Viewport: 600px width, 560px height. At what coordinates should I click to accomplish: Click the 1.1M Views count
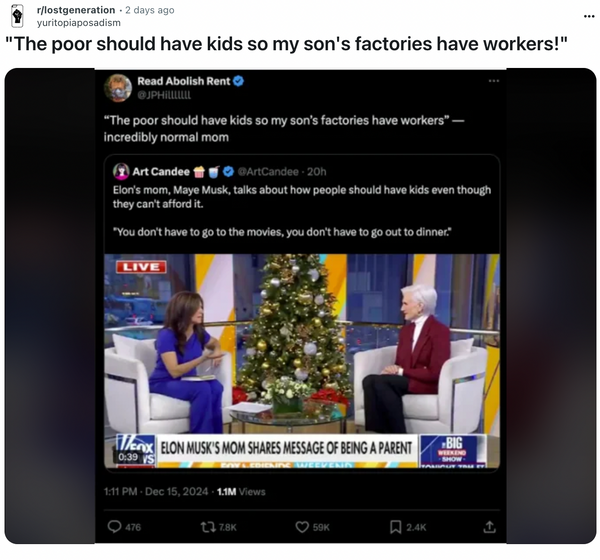[241, 492]
